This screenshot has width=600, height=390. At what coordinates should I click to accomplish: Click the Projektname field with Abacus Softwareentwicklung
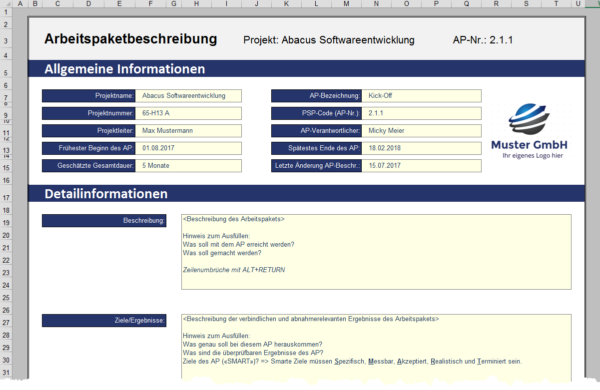[188, 96]
